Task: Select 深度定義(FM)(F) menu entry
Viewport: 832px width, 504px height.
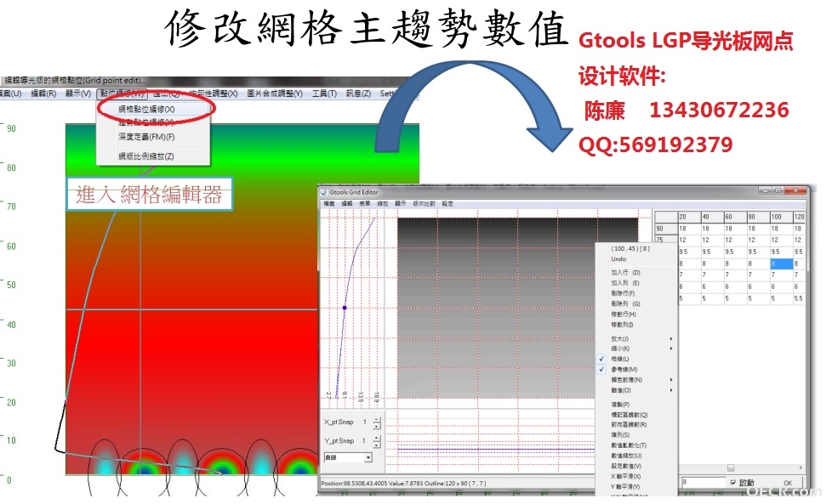Action: [146, 137]
